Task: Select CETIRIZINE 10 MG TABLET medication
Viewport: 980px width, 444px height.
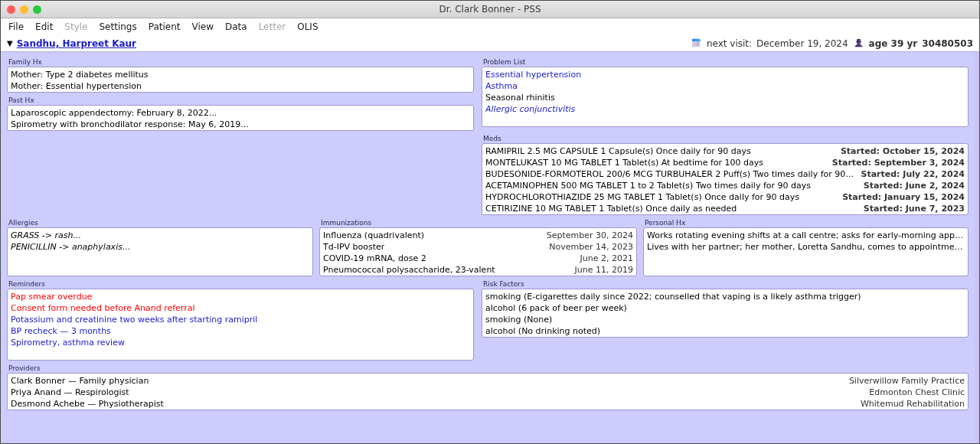Action: (725, 209)
